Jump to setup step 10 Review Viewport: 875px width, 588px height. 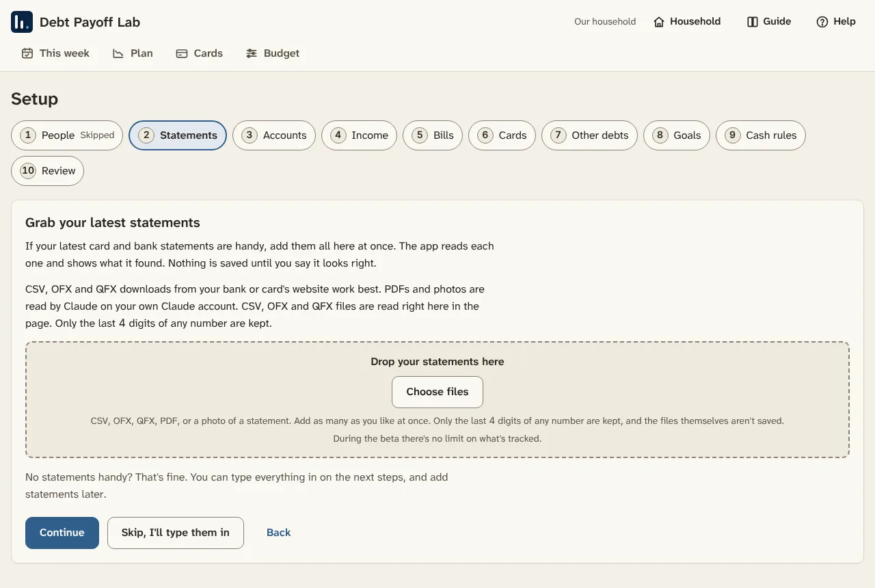tap(47, 171)
